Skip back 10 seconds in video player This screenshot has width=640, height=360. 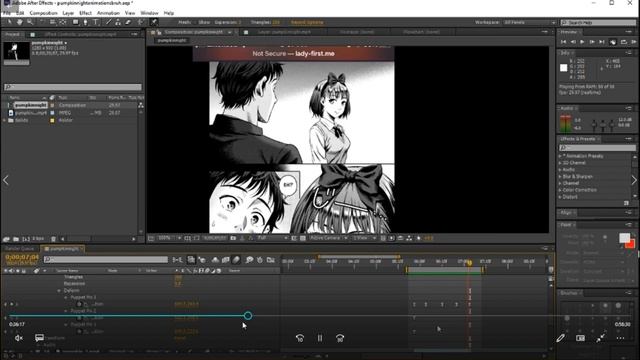pyautogui.click(x=300, y=338)
